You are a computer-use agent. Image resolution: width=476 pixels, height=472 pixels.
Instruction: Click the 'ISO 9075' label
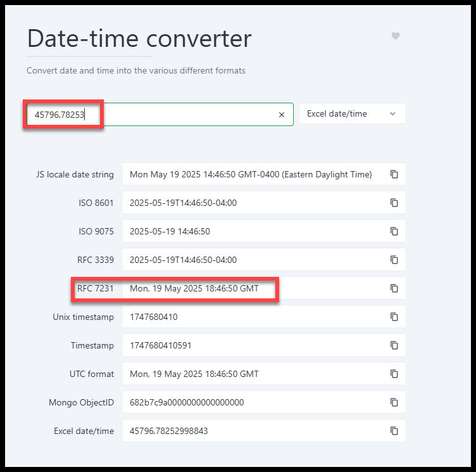[96, 231]
